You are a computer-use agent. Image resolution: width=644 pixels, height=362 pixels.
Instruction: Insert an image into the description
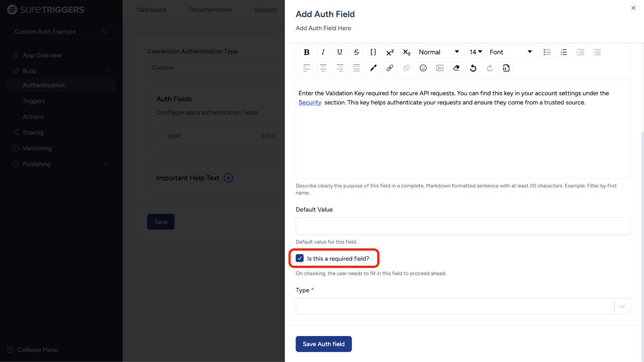click(440, 68)
